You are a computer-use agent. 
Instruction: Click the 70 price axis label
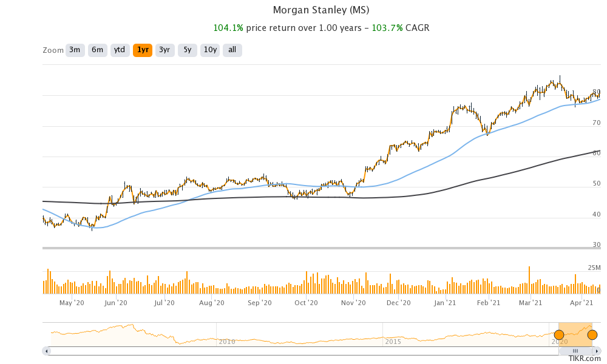tap(597, 123)
